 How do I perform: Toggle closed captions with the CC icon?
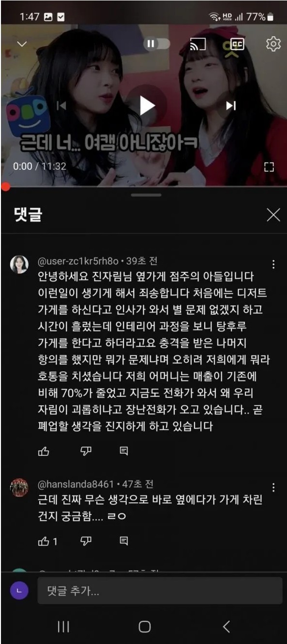tap(236, 44)
